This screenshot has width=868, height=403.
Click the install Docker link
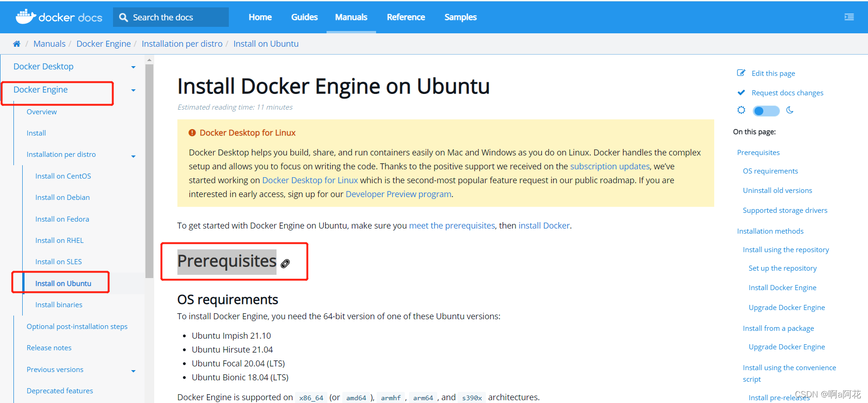coord(544,226)
